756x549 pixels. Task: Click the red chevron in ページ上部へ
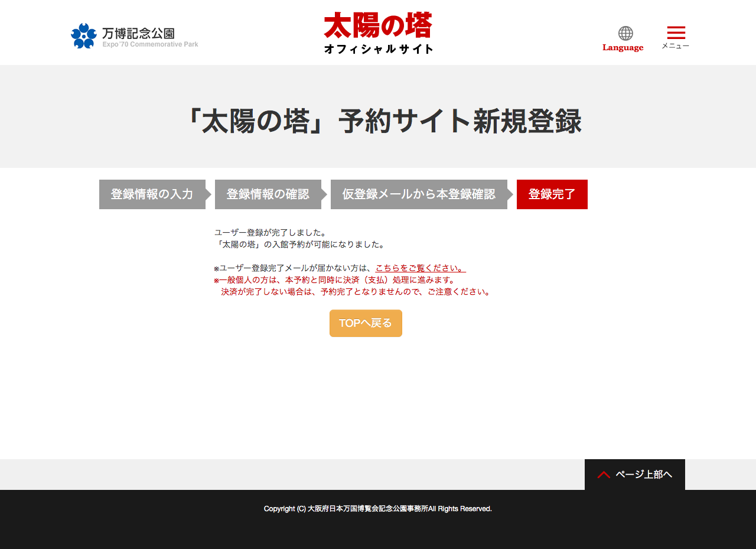tap(604, 475)
